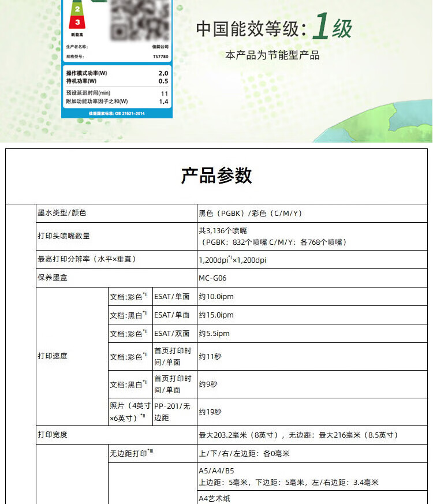
Task: Click the large green 1级 rating
Action: [x=332, y=27]
